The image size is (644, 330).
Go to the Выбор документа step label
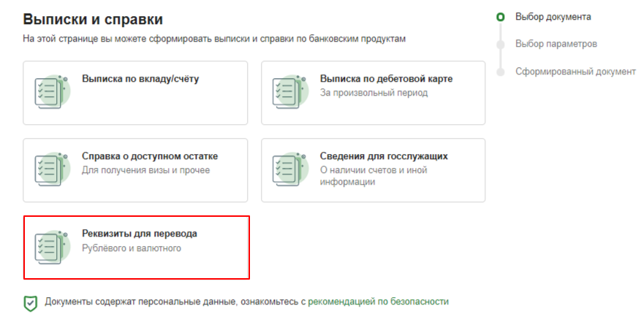pyautogui.click(x=553, y=17)
